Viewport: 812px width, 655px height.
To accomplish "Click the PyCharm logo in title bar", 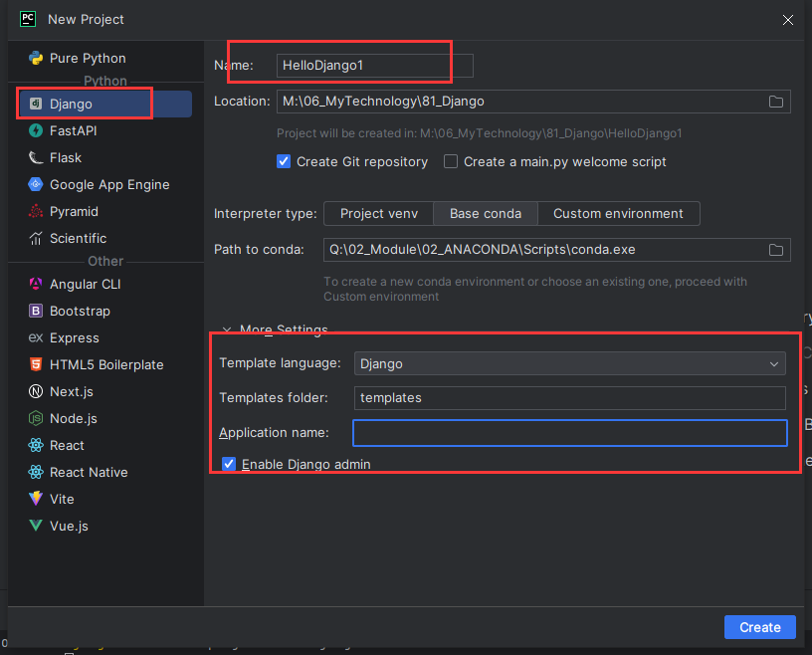I will coord(28,19).
